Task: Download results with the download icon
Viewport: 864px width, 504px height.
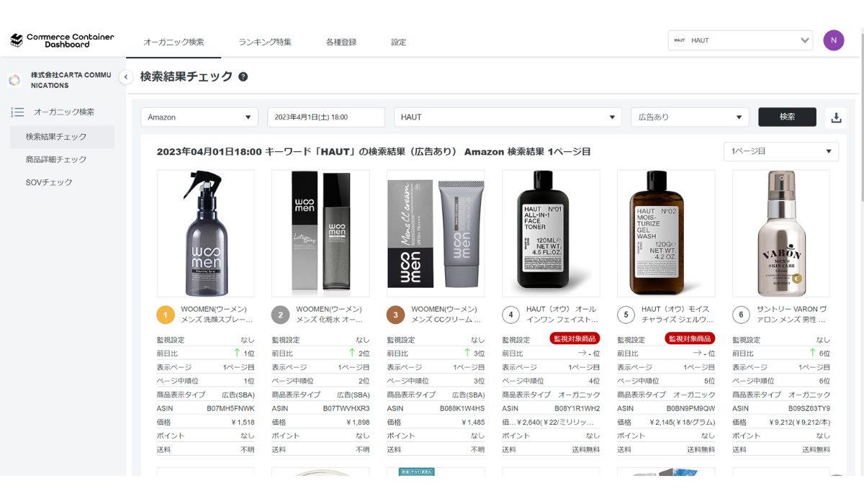Action: point(836,117)
